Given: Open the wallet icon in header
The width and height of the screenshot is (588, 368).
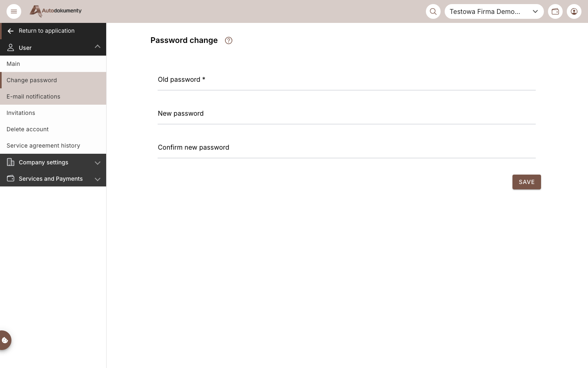Looking at the screenshot, I should (x=555, y=11).
